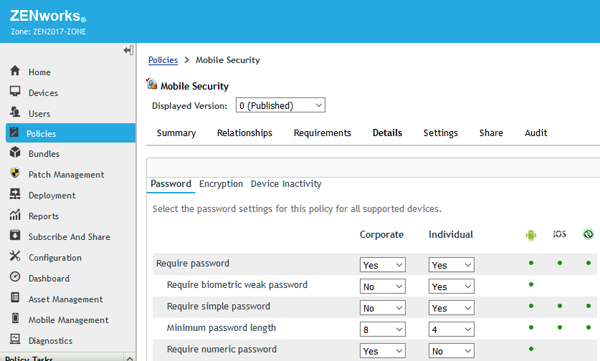Open Displayed Version dropdown
The image size is (600, 361).
280,105
